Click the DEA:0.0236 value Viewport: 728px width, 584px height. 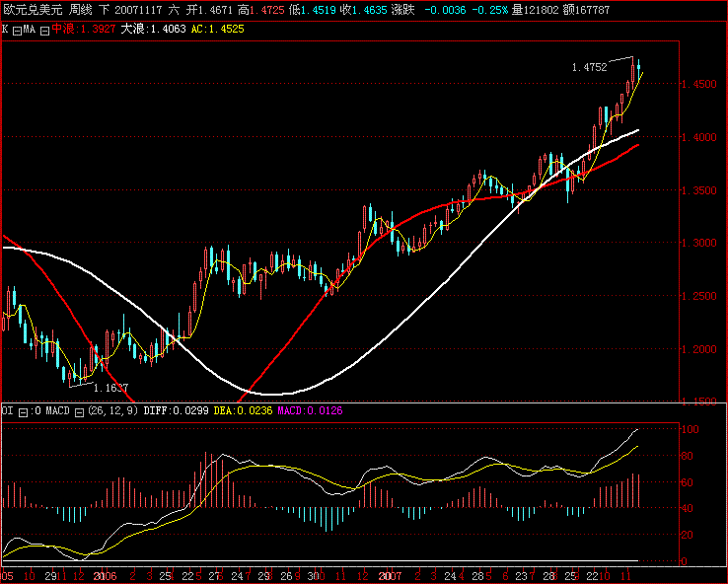243,410
